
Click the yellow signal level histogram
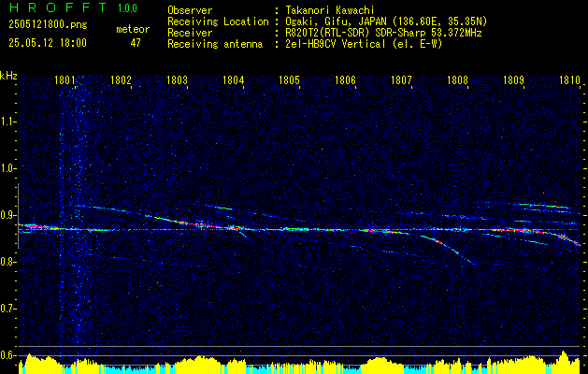tap(299, 363)
